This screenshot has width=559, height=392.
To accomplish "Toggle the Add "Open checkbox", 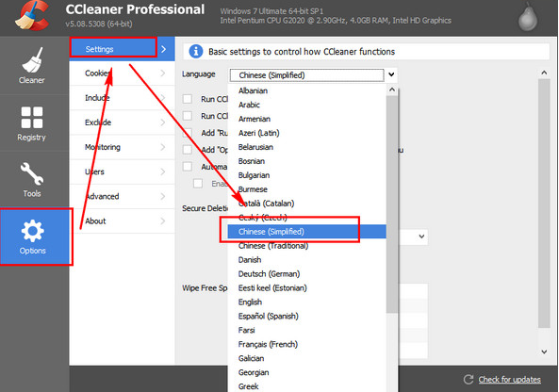I will (188, 149).
